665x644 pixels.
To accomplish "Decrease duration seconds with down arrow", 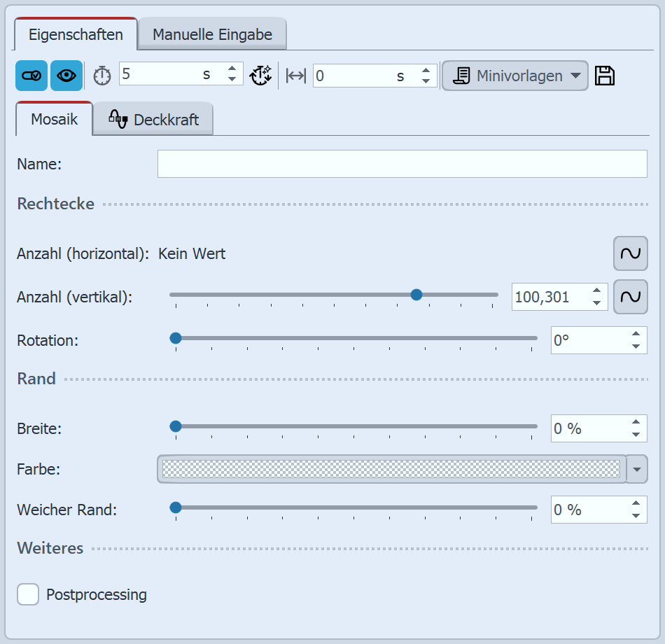I will (x=232, y=80).
